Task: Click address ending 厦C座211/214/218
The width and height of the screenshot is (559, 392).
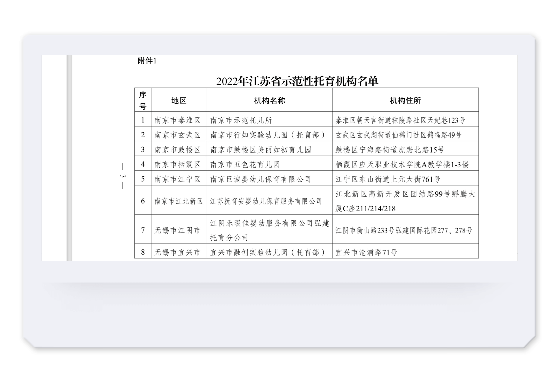Action: point(405,201)
